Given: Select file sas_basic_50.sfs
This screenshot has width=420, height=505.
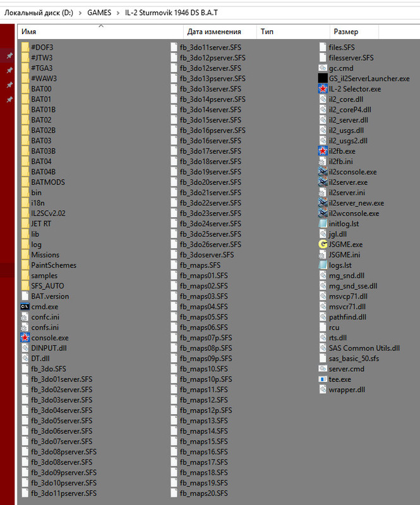Looking at the screenshot, I should pyautogui.click(x=354, y=359).
